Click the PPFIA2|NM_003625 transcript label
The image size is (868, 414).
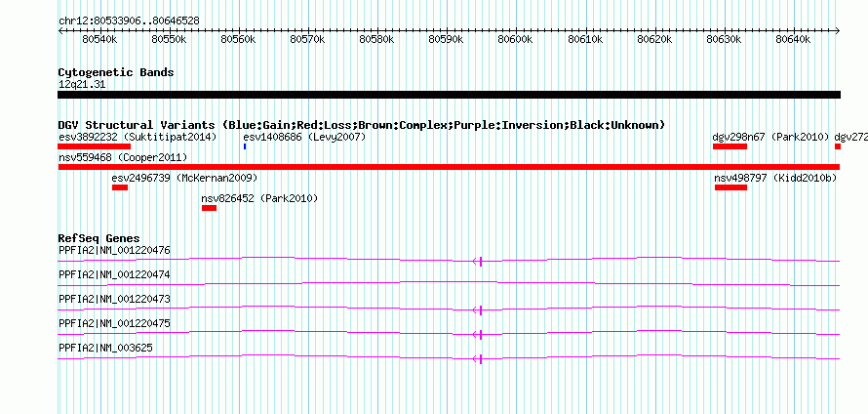[x=105, y=348]
